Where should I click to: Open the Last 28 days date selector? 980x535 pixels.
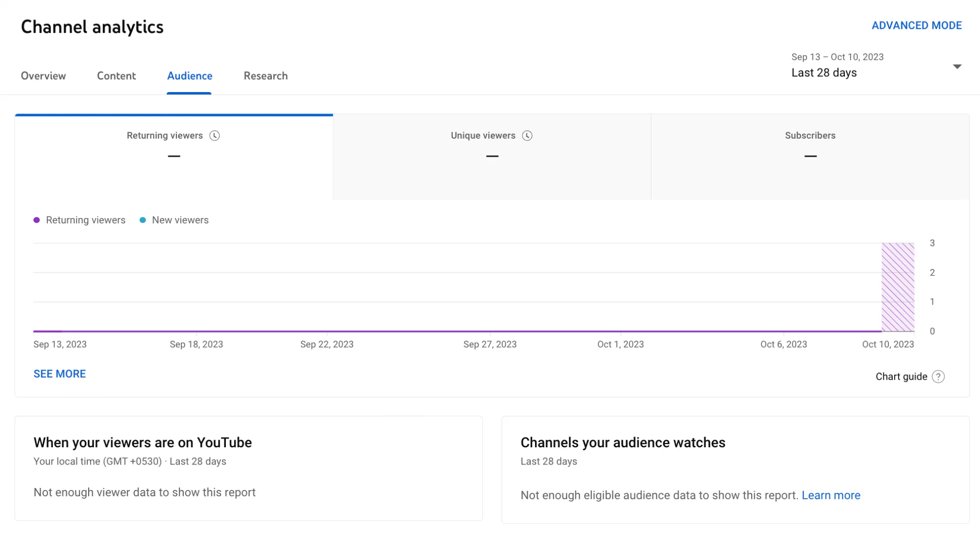click(824, 73)
